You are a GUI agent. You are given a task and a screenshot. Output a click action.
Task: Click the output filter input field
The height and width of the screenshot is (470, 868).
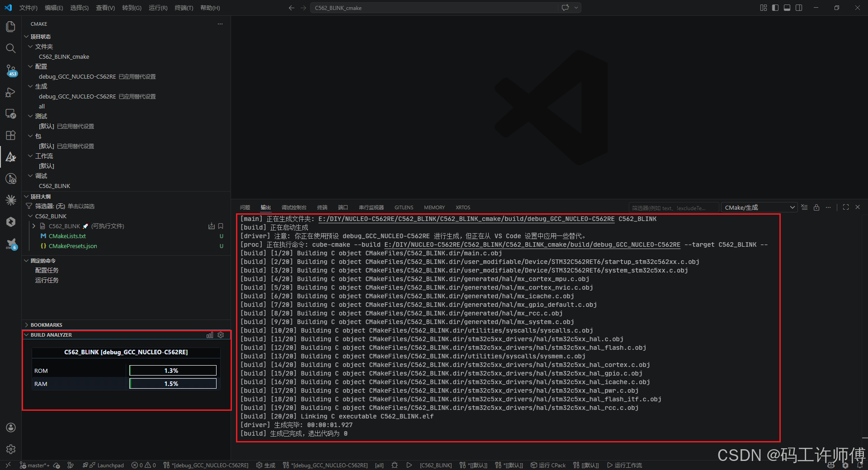(x=673, y=208)
